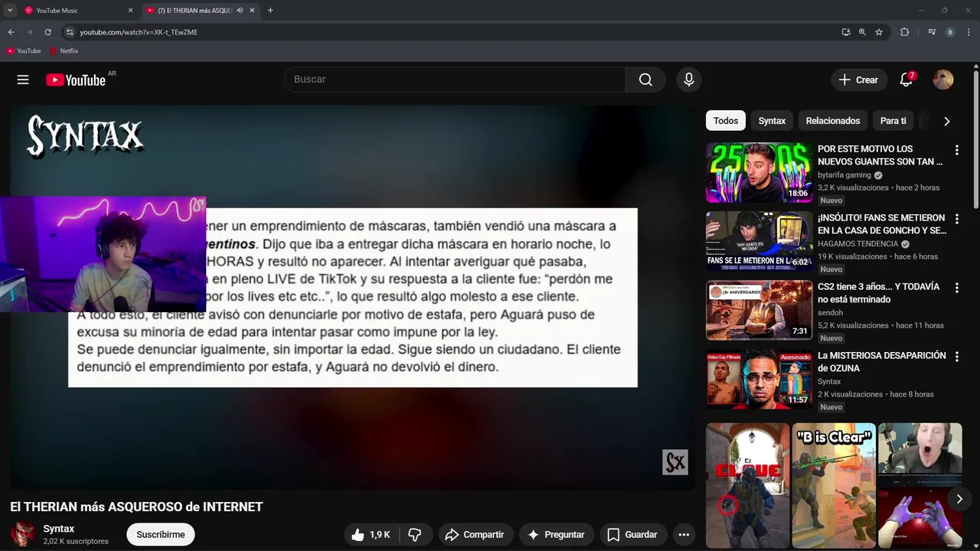Open options for 'POR ESTE MOTIVO LOS NUEVOS GUANTES' video

coord(956,150)
